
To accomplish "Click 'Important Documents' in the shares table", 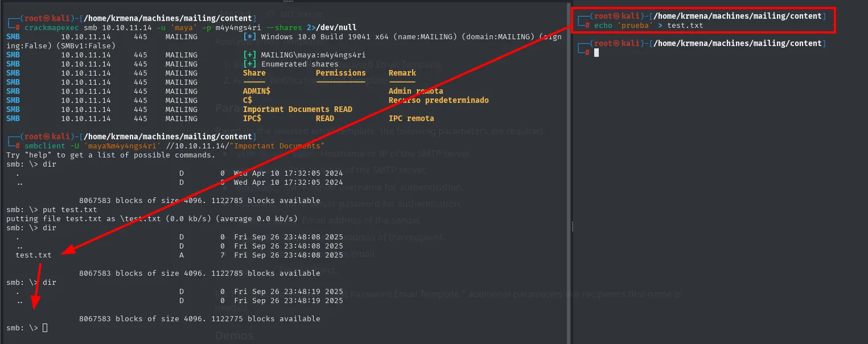I will click(x=286, y=109).
